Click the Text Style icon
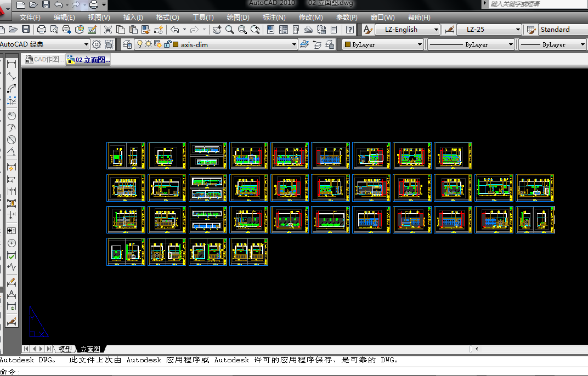588x376 pixels. click(x=368, y=30)
